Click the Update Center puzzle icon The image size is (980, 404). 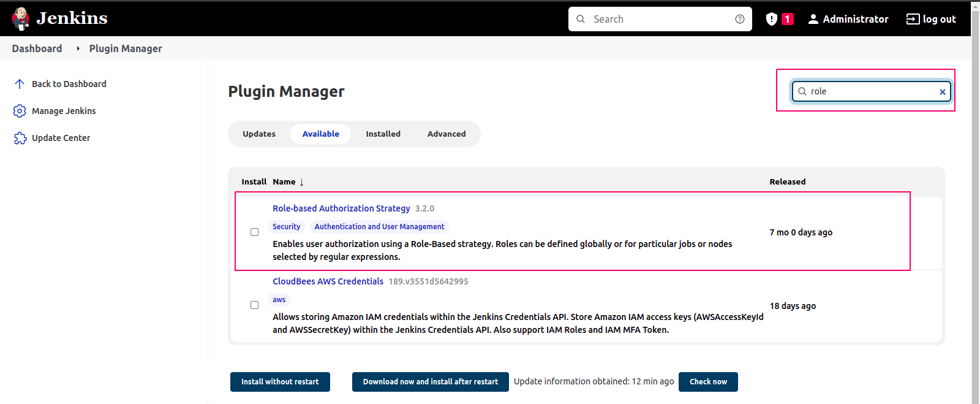[x=20, y=138]
